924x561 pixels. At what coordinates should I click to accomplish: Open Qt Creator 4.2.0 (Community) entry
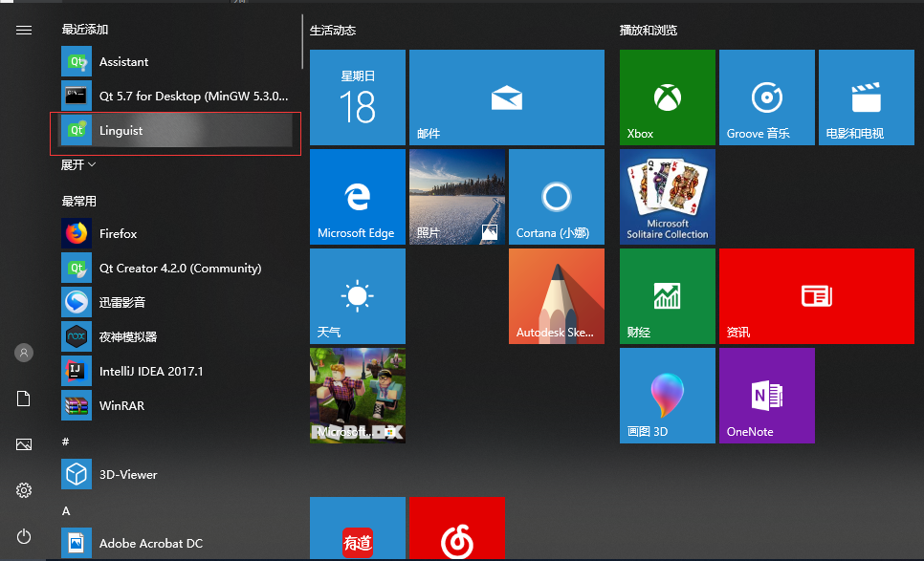point(180,269)
